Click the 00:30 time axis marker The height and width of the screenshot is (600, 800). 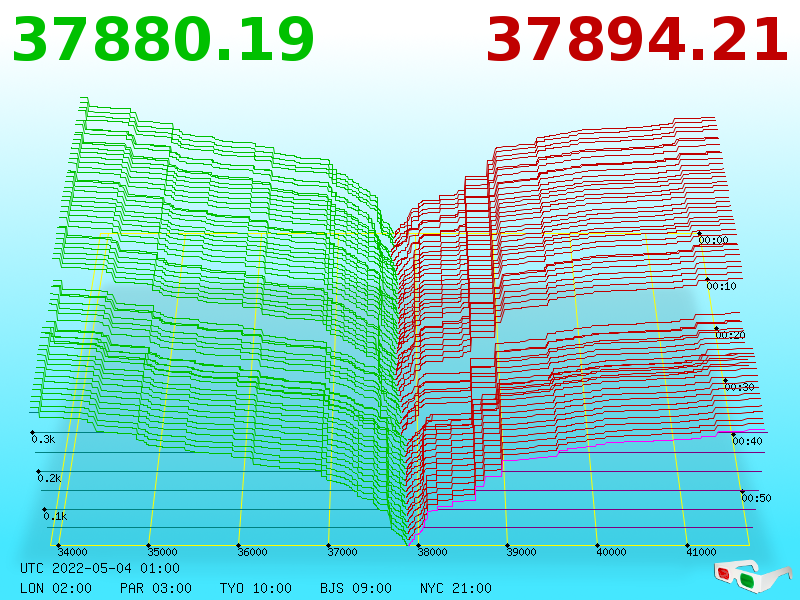pyautogui.click(x=739, y=387)
